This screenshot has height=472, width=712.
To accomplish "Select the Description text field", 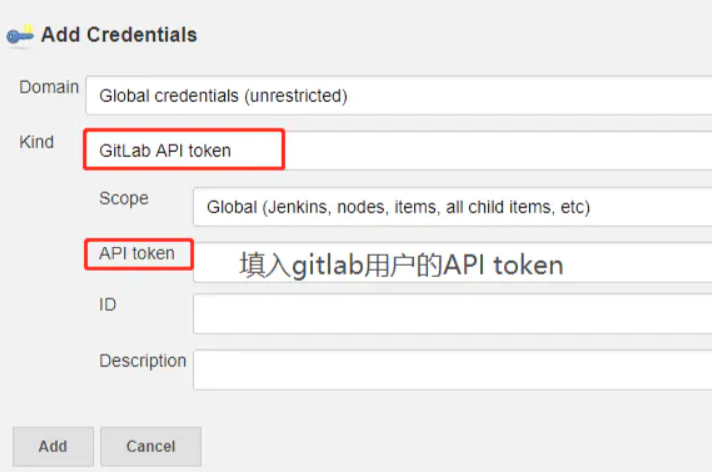I will 452,370.
